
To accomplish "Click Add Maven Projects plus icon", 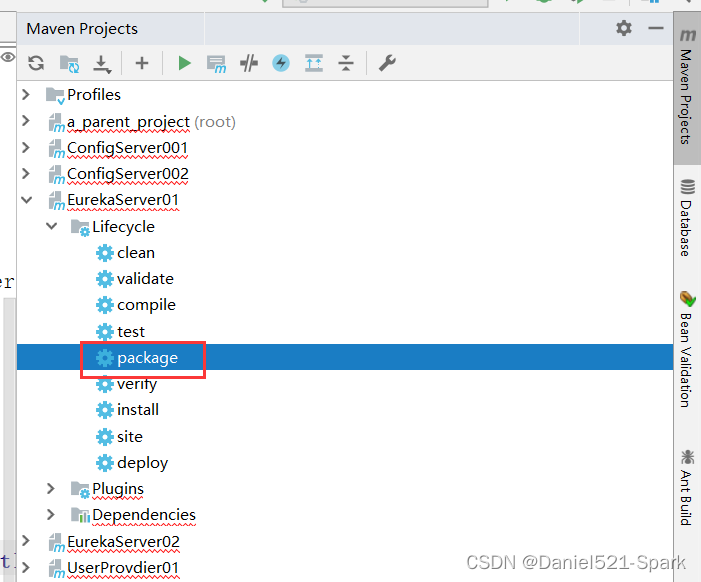I will 142,63.
